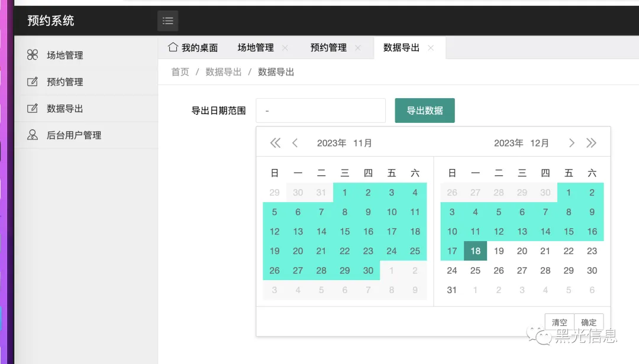This screenshot has height=364, width=639.
Task: Switch to the 预约管理 tab
Action: pyautogui.click(x=328, y=48)
